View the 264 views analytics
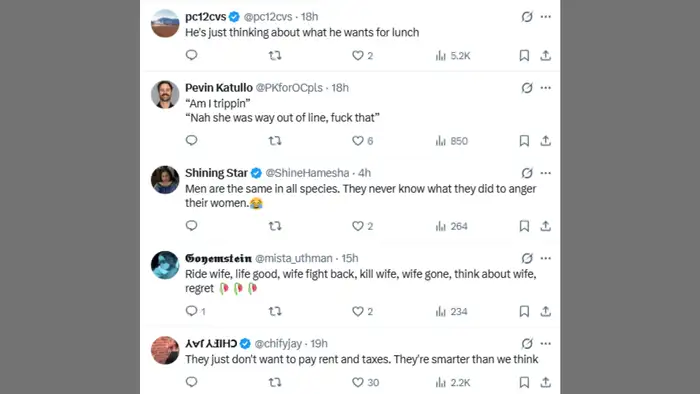Viewport: 700px width, 394px height. tap(451, 226)
